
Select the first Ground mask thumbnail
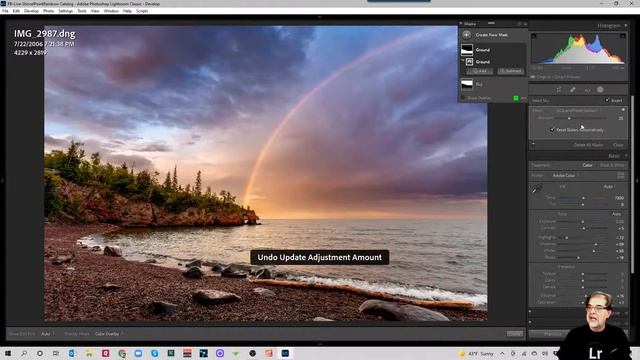pos(467,50)
